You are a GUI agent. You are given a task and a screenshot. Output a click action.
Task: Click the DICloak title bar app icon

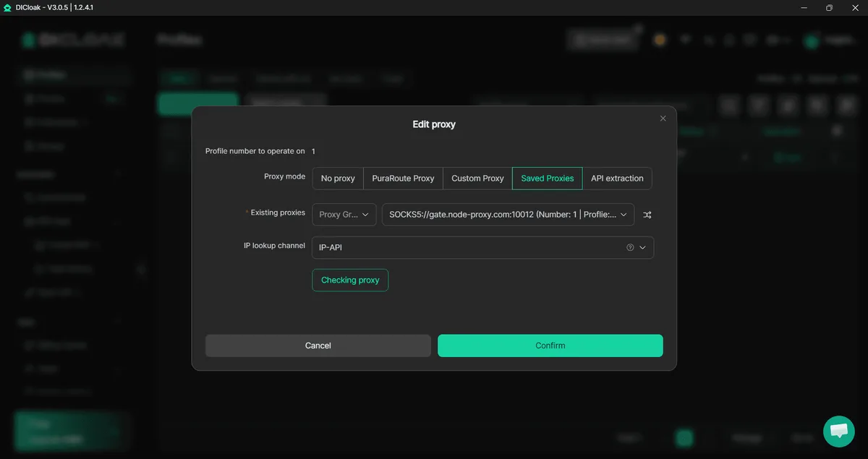7,7
